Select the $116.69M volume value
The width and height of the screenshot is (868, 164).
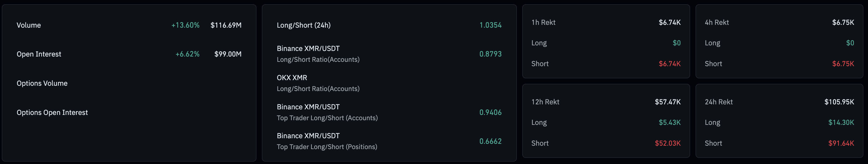pyautogui.click(x=226, y=25)
